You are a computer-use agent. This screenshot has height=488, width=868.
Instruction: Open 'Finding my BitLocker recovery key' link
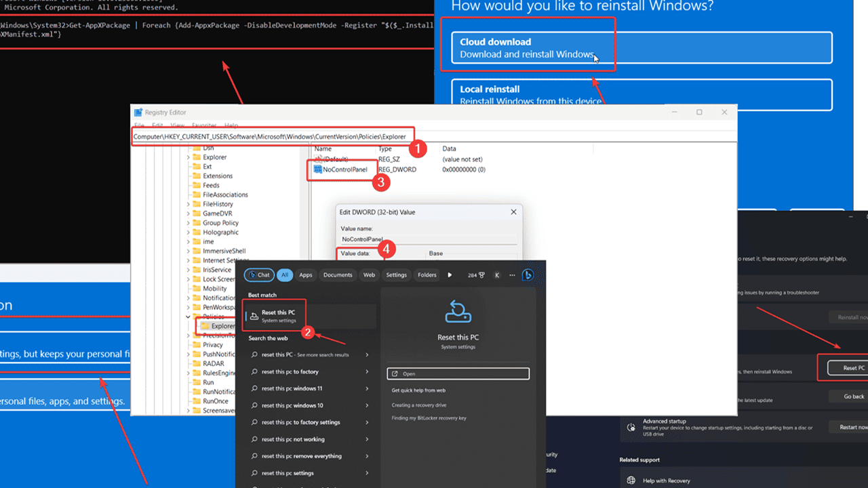tap(429, 418)
